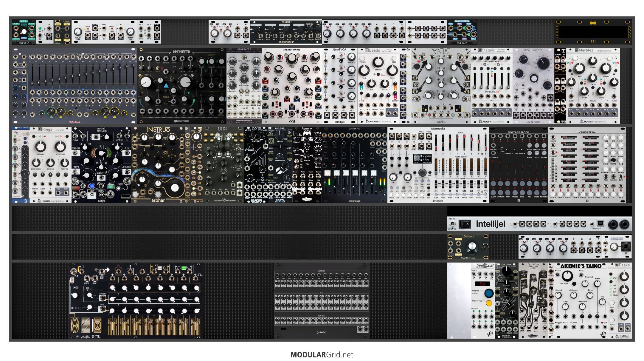Select the Just Friends module
Viewport: 644px width, 361px height.
(x=533, y=86)
